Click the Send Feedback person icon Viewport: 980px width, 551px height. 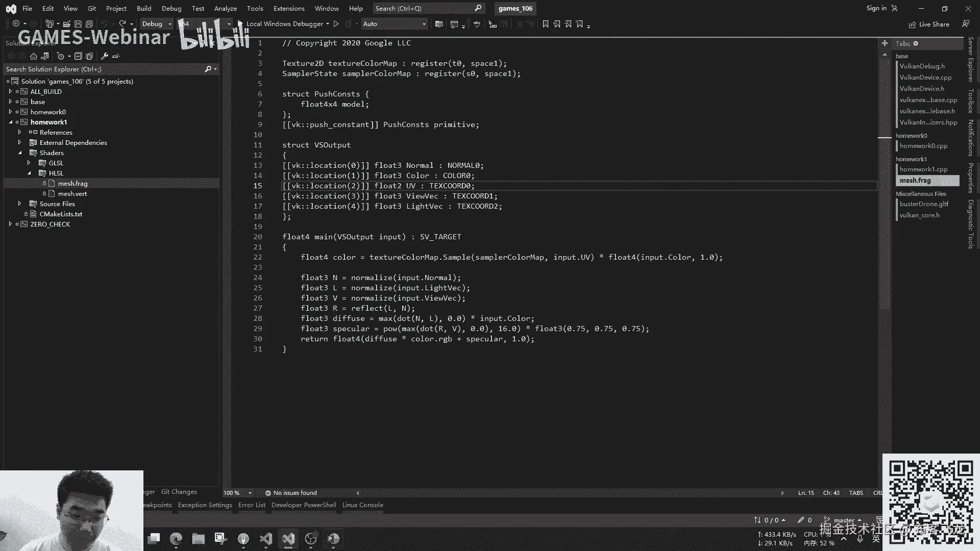pos(965,24)
